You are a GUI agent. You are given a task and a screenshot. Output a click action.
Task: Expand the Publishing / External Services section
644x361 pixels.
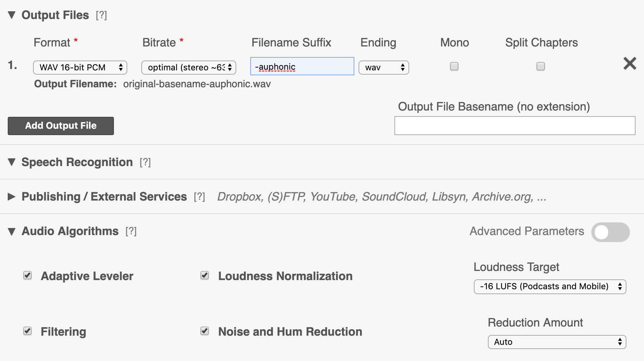click(12, 196)
